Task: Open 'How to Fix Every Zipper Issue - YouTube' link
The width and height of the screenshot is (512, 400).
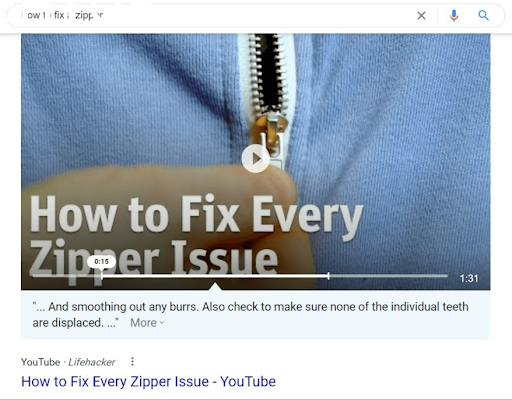Action: [148, 382]
